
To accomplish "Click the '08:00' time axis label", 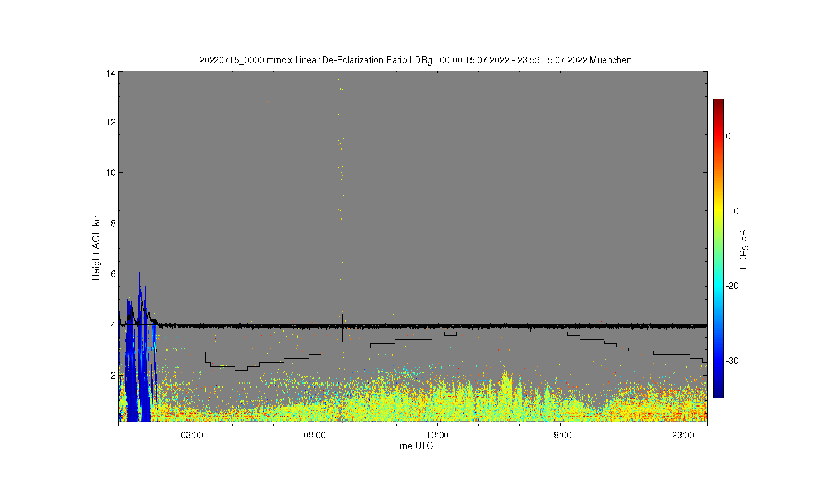I will pyautogui.click(x=315, y=436).
